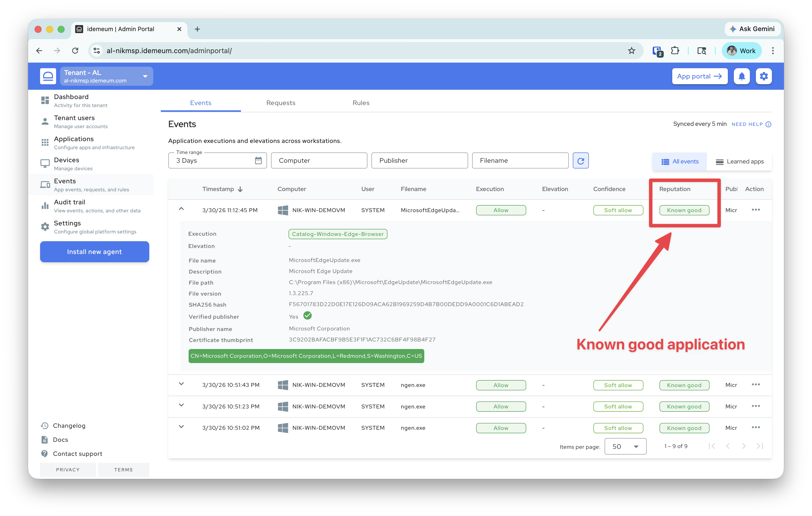Viewport: 812px width, 516px height.
Task: Sort by Timestamp column arrow
Action: pyautogui.click(x=240, y=189)
